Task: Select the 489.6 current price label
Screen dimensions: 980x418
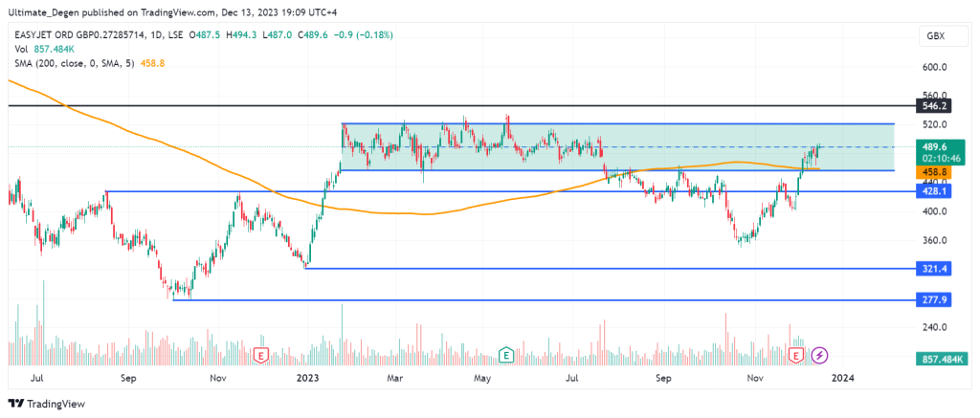Action: [932, 147]
